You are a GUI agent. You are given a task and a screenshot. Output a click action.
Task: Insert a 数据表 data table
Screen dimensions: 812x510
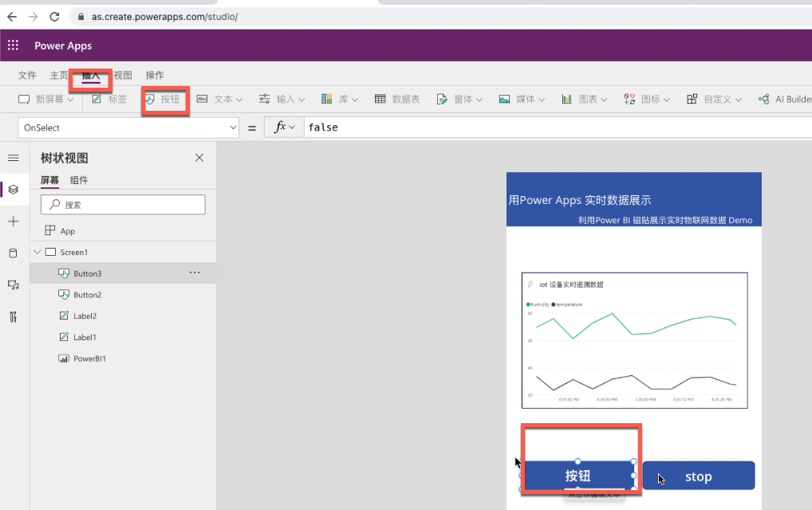tap(397, 99)
